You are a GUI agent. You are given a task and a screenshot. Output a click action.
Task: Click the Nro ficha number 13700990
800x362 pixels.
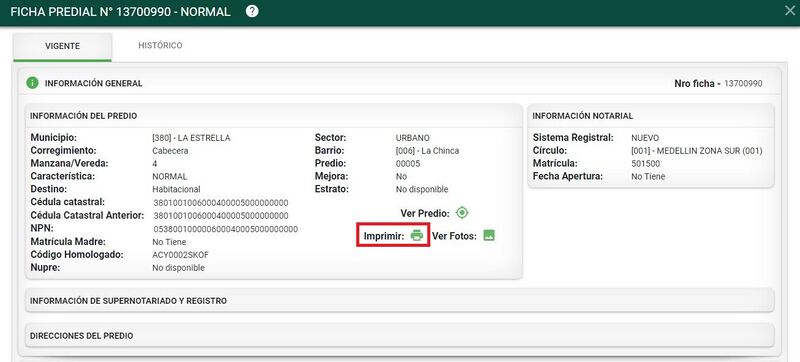tap(743, 84)
